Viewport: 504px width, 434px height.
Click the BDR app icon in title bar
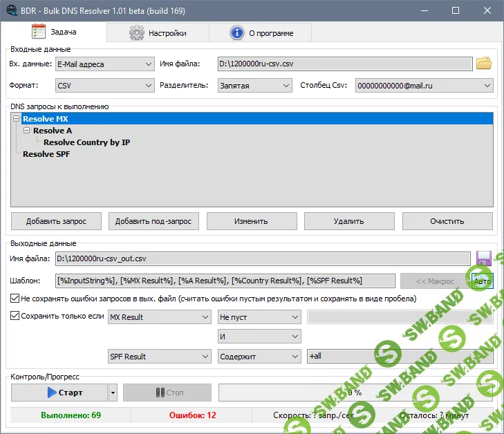tap(12, 10)
